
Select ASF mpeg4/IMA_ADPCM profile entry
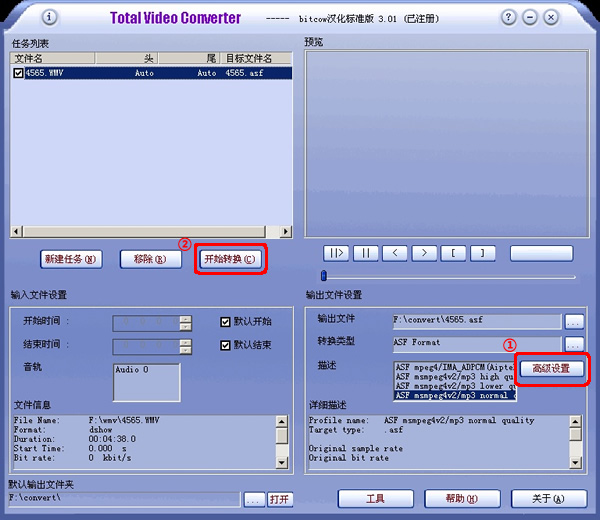coord(455,366)
